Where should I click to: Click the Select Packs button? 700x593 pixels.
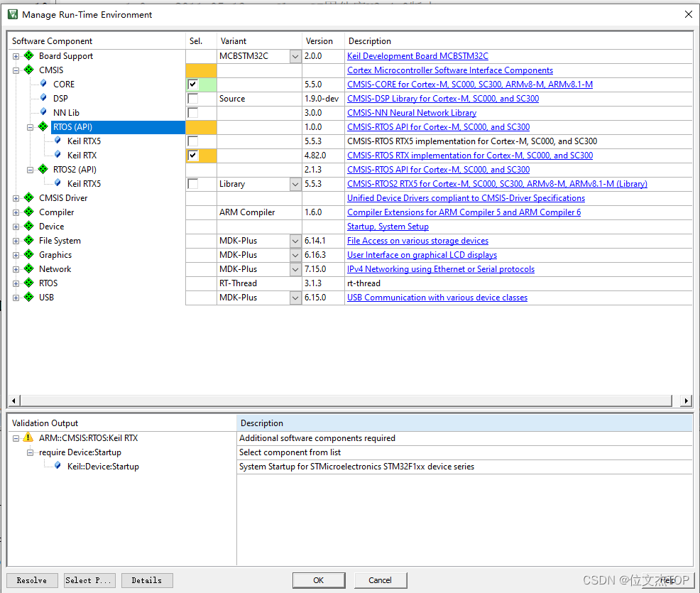tap(89, 580)
